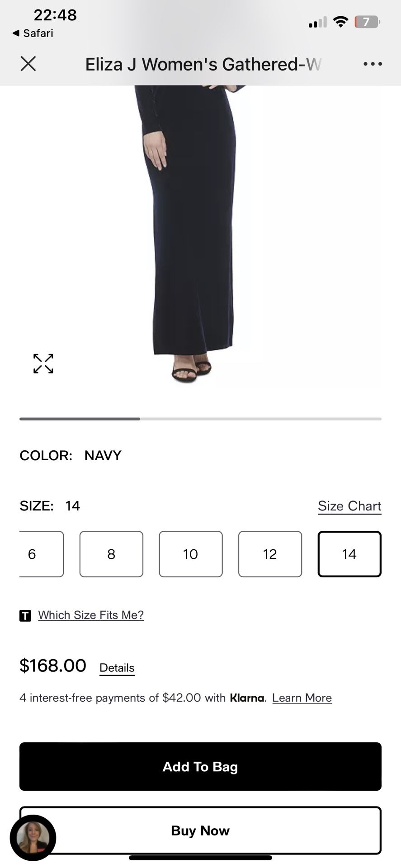Open the stylist avatar chat bubble
The image size is (401, 868).
point(33,838)
